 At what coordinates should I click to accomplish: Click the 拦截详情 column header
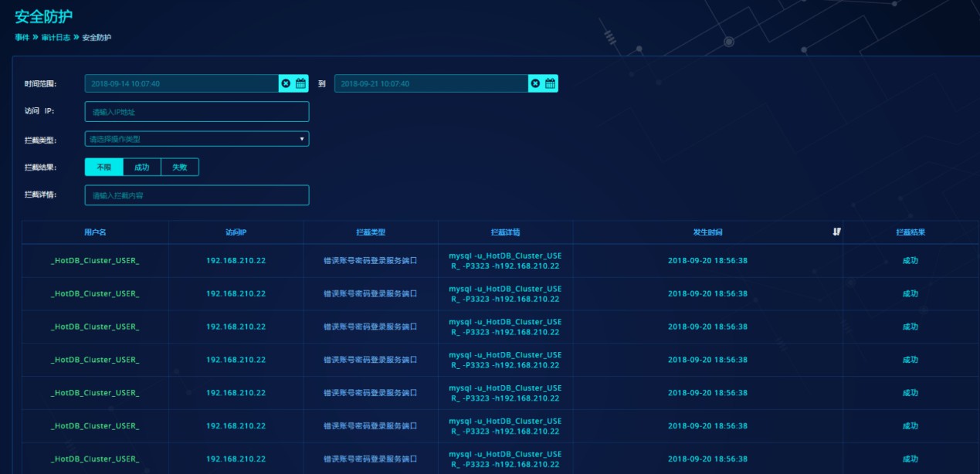(x=505, y=232)
